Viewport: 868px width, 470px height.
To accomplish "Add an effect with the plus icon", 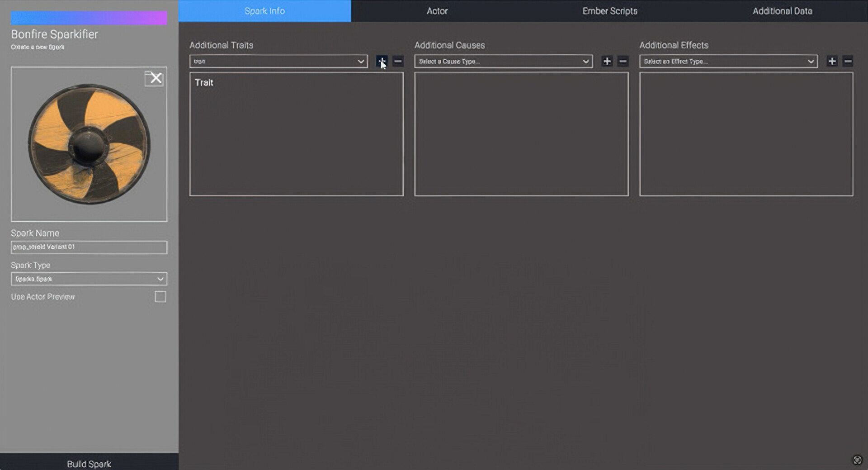I will [x=832, y=61].
